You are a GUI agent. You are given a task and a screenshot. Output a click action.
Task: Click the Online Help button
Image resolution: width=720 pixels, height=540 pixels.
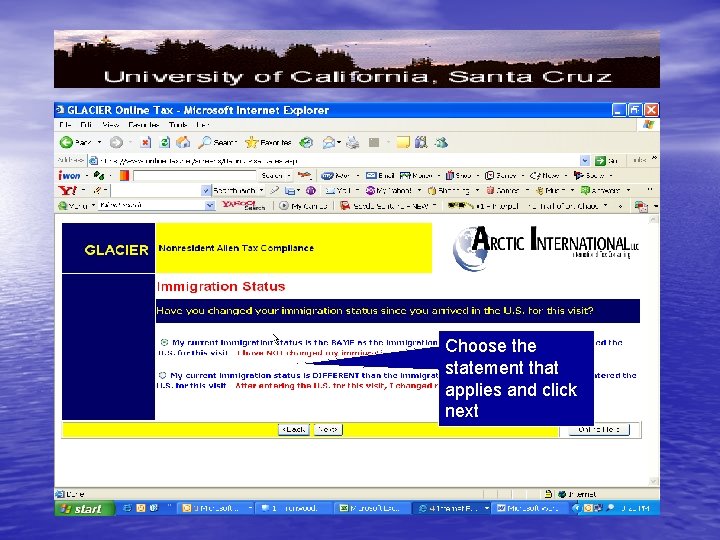click(599, 429)
